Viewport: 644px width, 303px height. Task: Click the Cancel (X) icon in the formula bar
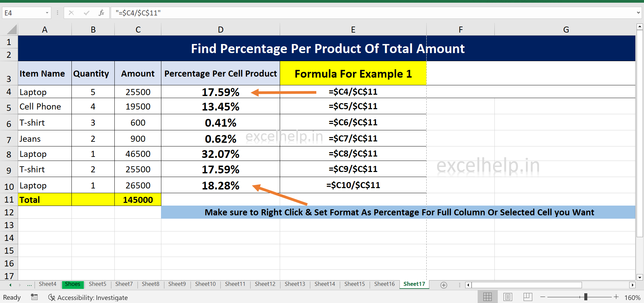pos(71,13)
